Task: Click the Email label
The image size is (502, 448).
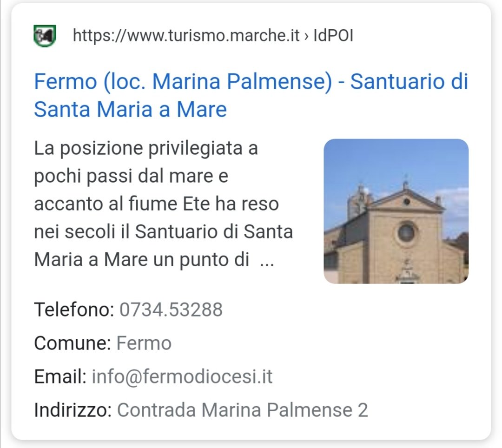Action: click(x=60, y=376)
